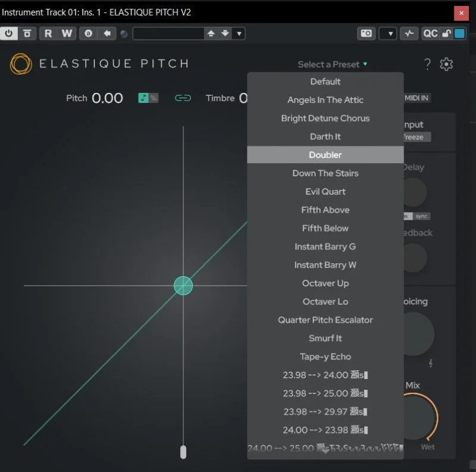Viewport: 476px width, 472px height.
Task: Select the Octaver Up preset
Action: (325, 283)
